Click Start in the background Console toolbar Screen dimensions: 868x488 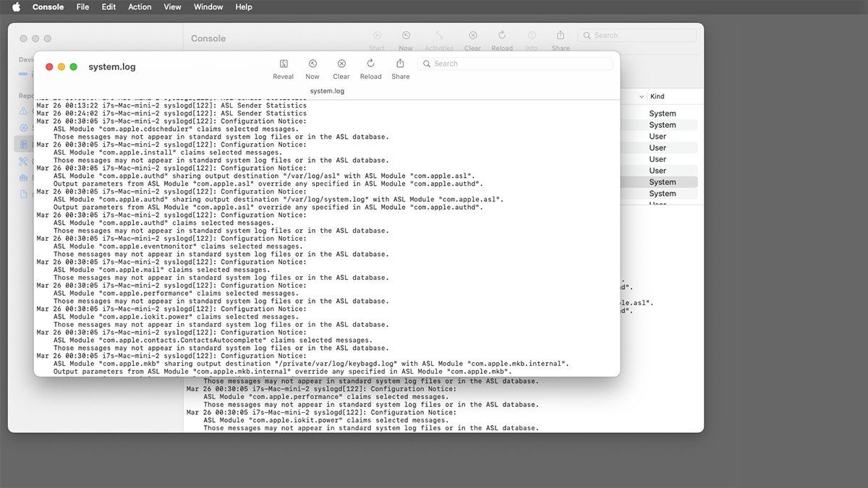[x=377, y=35]
